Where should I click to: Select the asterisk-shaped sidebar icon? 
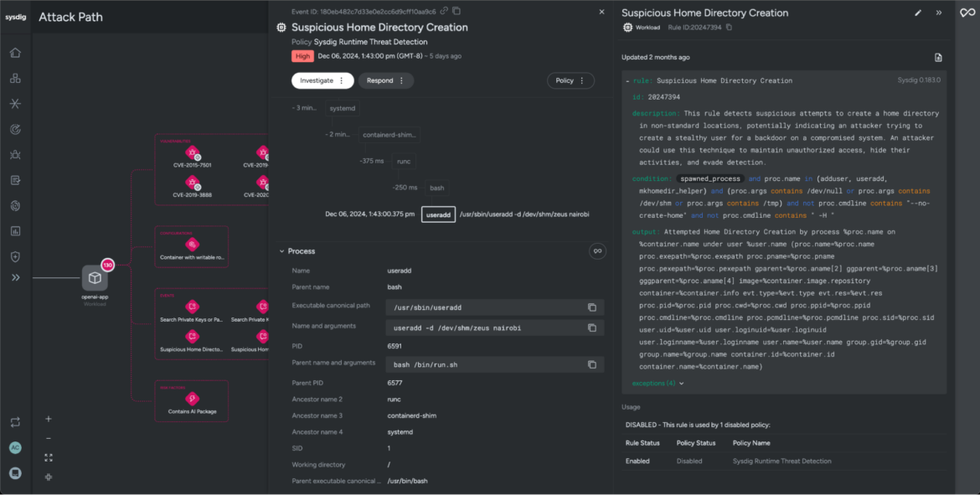point(15,103)
